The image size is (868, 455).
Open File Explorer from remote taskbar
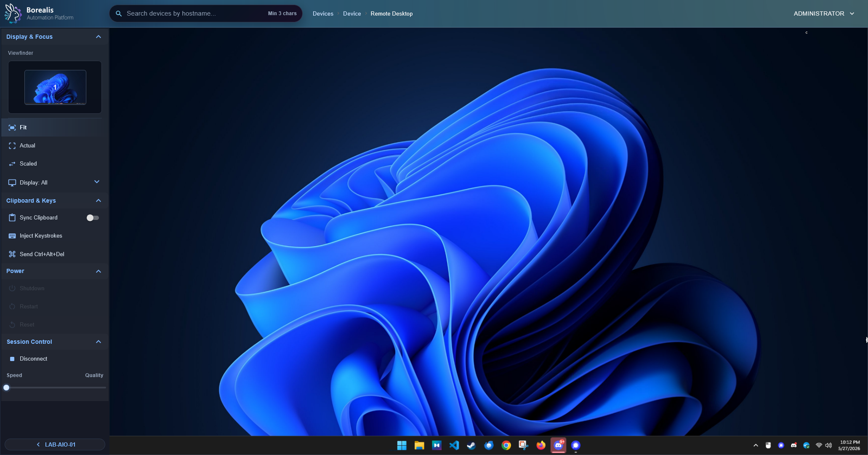pyautogui.click(x=419, y=445)
